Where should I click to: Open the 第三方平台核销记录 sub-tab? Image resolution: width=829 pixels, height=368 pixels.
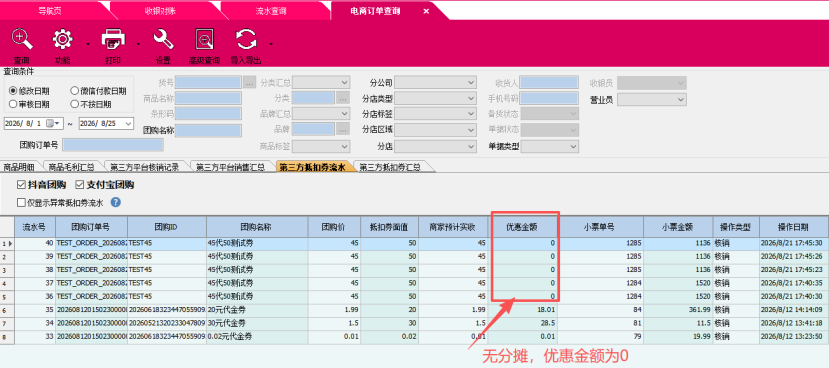(x=144, y=167)
